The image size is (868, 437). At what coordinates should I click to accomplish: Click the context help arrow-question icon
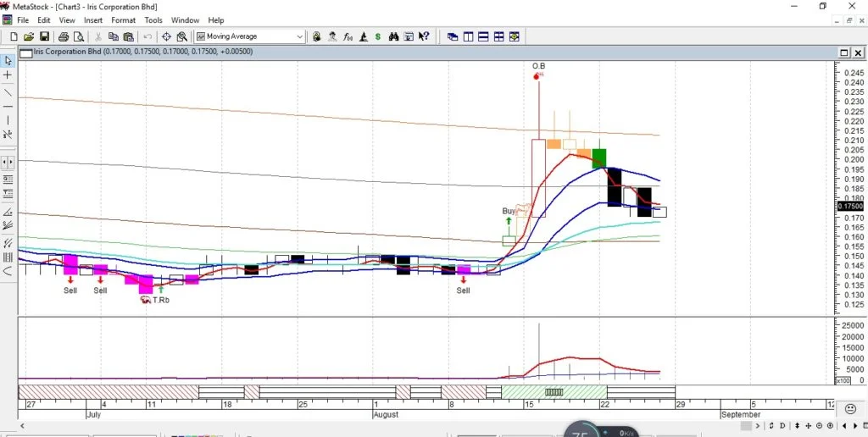tap(424, 36)
